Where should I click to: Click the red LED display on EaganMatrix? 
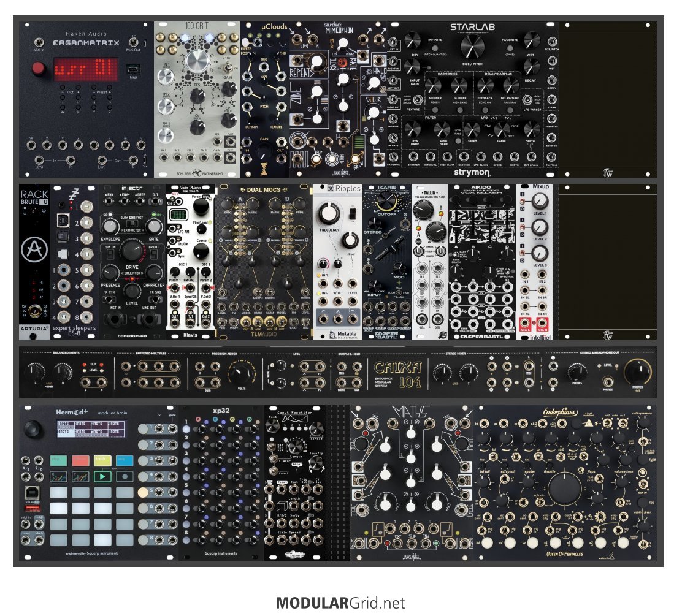[x=85, y=69]
